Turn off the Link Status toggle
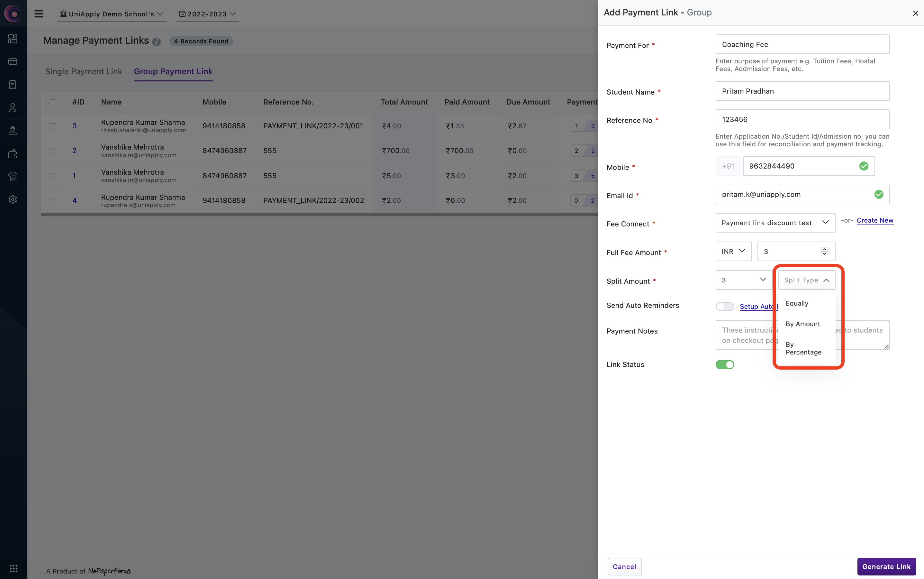Viewport: 924px width, 579px height. [x=725, y=364]
